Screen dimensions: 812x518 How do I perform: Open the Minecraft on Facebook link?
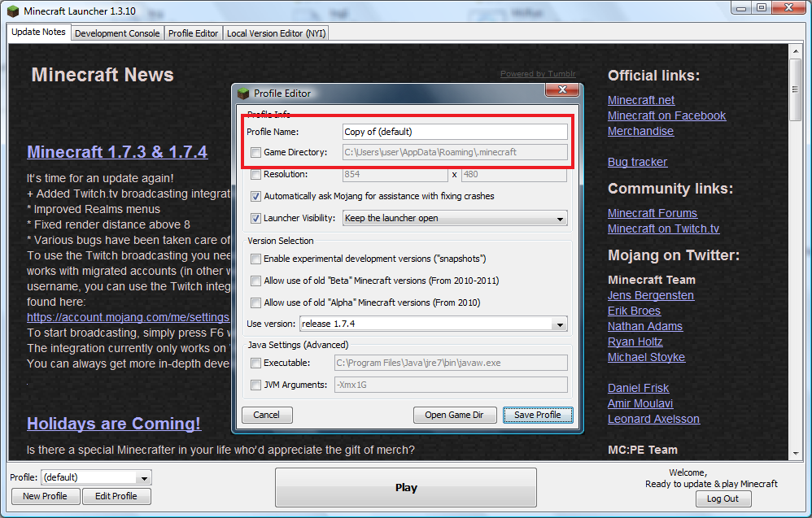click(x=666, y=116)
